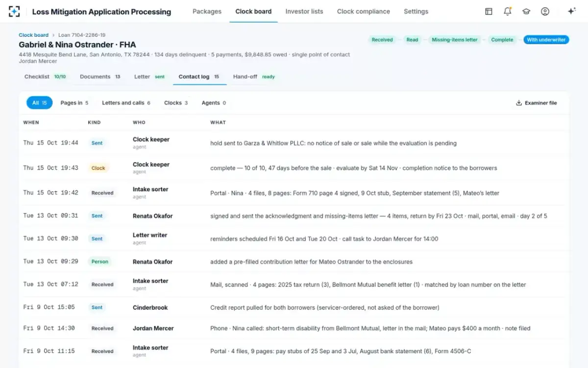Select the Clock board tab
Screen dimensions: 588x368
[x=253, y=11]
